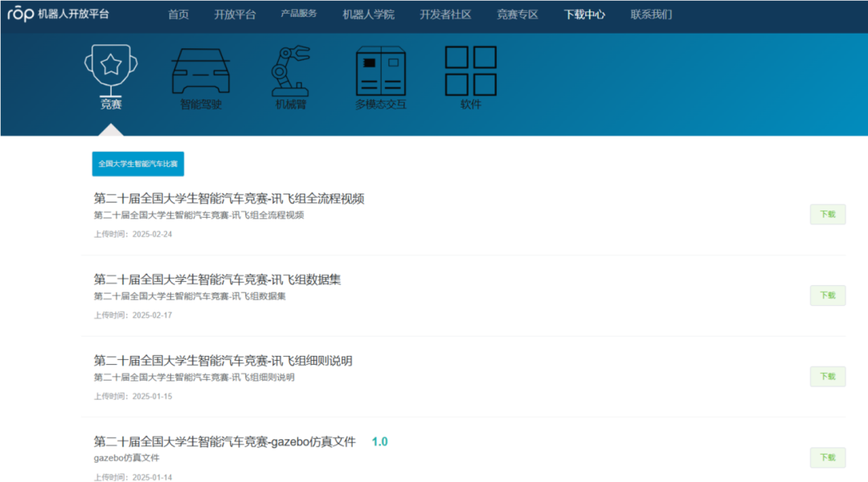Image resolution: width=868 pixels, height=482 pixels.
Task: Select the 软件 grid icon
Action: pyautogui.click(x=470, y=71)
